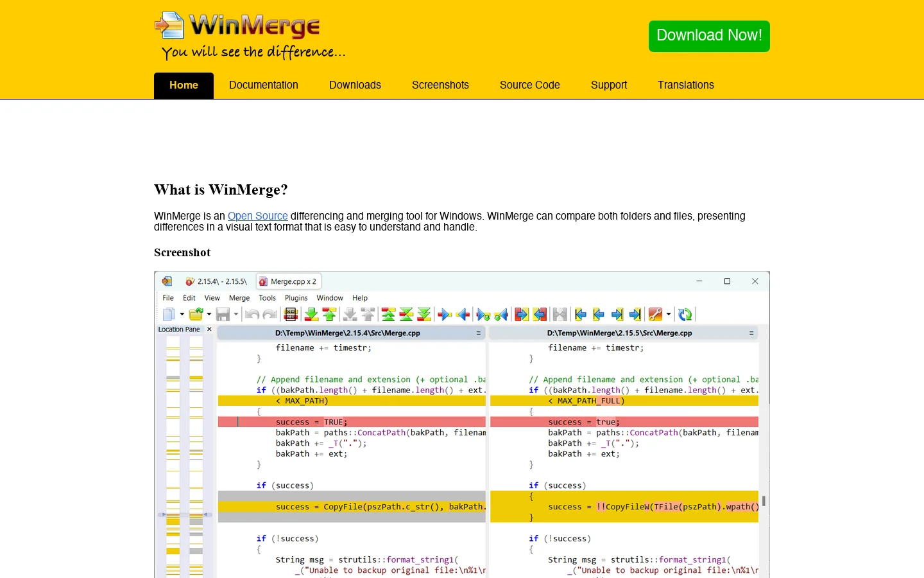Click the New document toolbar icon
The width and height of the screenshot is (924, 578).
169,314
